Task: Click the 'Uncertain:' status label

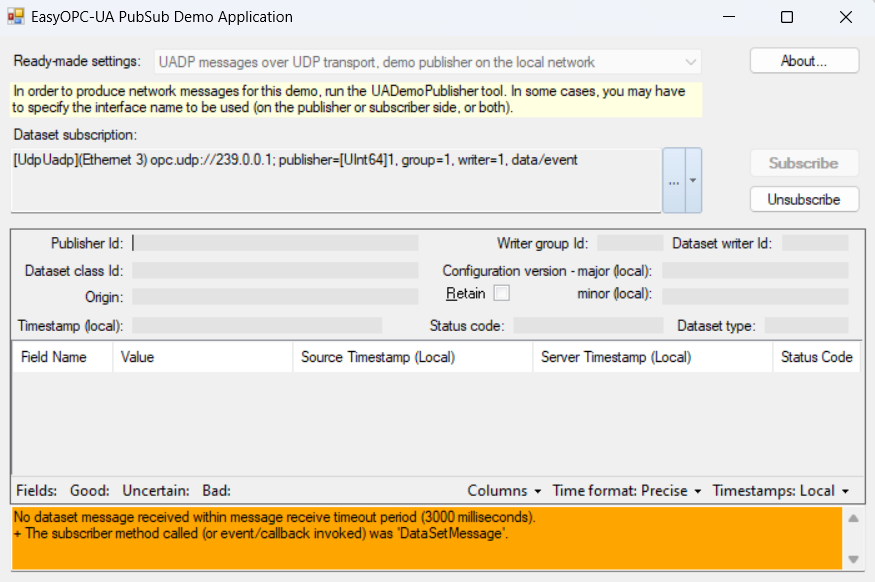Action: pyautogui.click(x=156, y=490)
